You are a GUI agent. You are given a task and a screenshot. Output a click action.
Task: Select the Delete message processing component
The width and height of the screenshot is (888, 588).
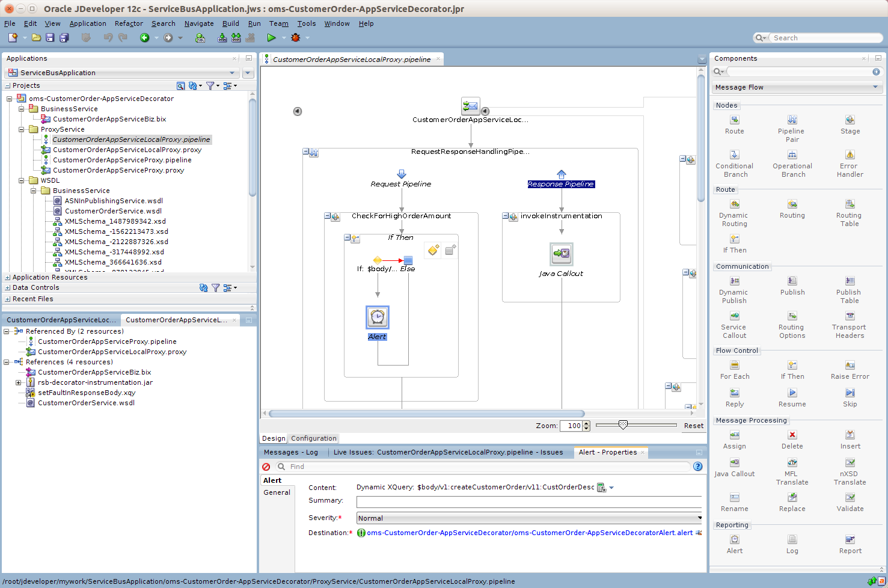[x=792, y=439]
